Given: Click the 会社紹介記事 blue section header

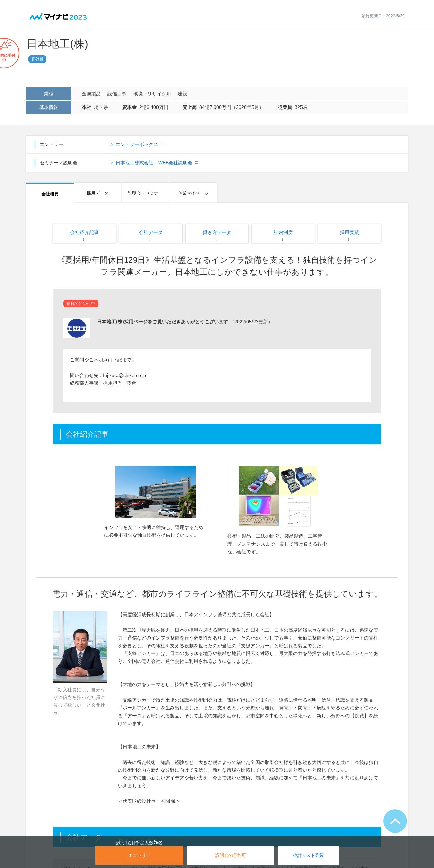Looking at the screenshot, I should pyautogui.click(x=217, y=434).
